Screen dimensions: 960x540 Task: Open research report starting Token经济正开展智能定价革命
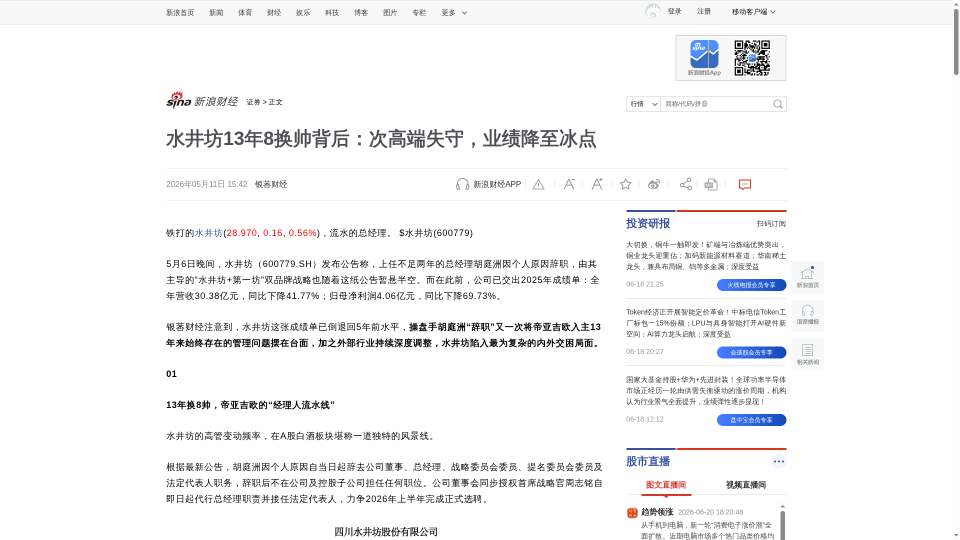tap(706, 323)
